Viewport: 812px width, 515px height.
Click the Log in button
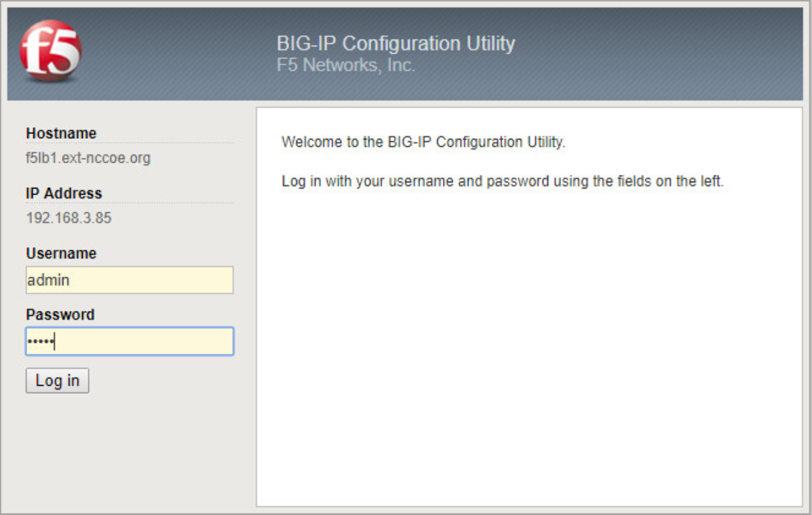click(x=57, y=380)
